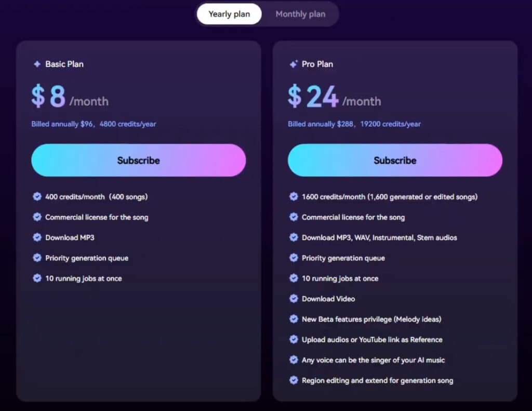Toggle the Yearly/Monthly billing switch
This screenshot has width=532, height=411.
(x=267, y=14)
